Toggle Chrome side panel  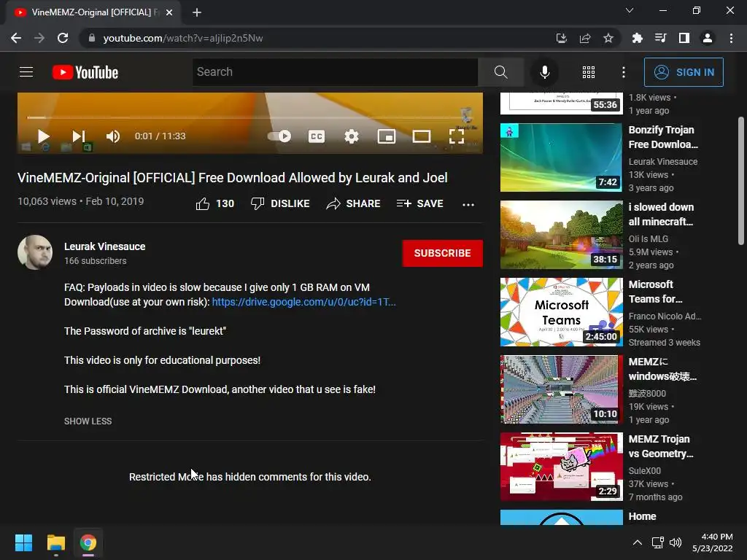tap(684, 38)
